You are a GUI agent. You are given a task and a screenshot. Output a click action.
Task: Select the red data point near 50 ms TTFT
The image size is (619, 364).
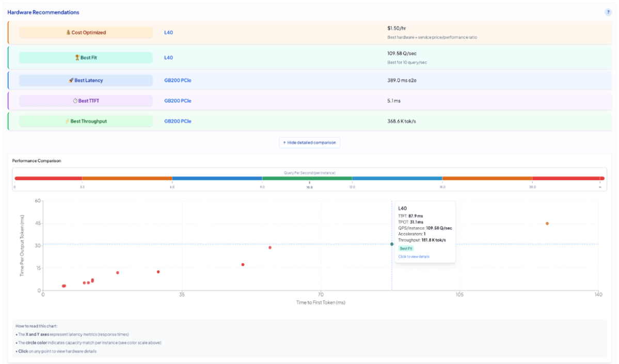point(243,264)
